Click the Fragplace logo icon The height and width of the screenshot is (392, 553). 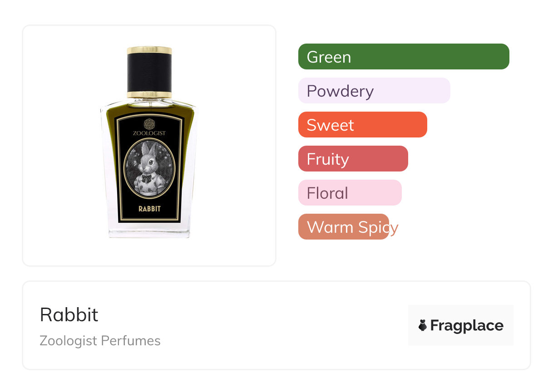[x=423, y=325]
